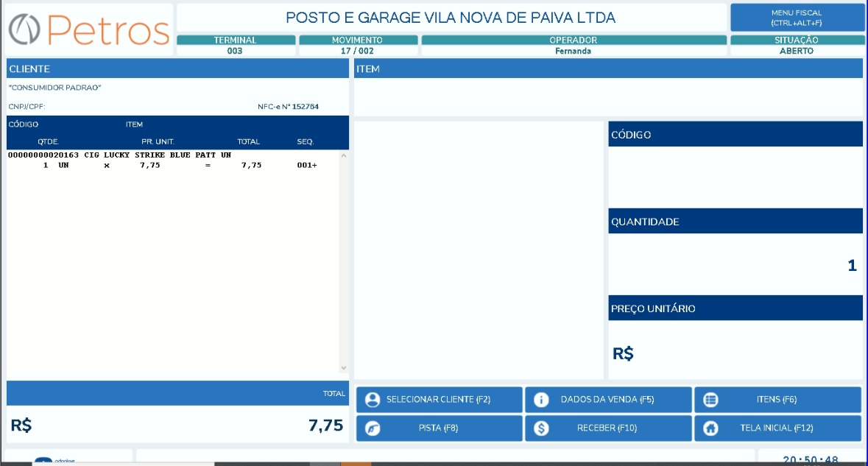The width and height of the screenshot is (868, 466).
Task: Click Receber (F10) to receive payment
Action: [608, 428]
